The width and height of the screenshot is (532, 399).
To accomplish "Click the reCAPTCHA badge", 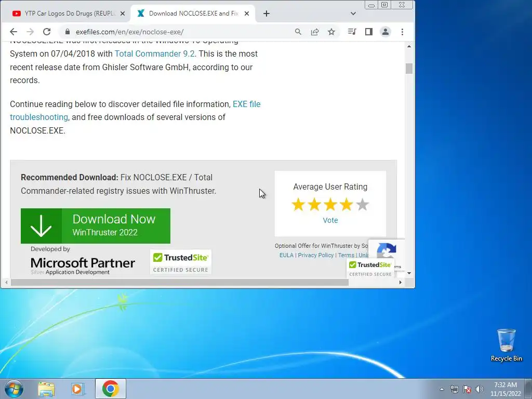I will (x=387, y=249).
